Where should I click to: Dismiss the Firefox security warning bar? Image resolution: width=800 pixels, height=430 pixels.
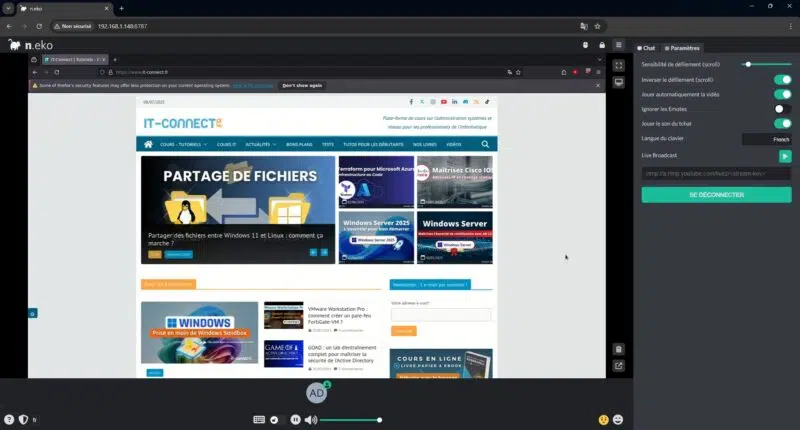[598, 86]
